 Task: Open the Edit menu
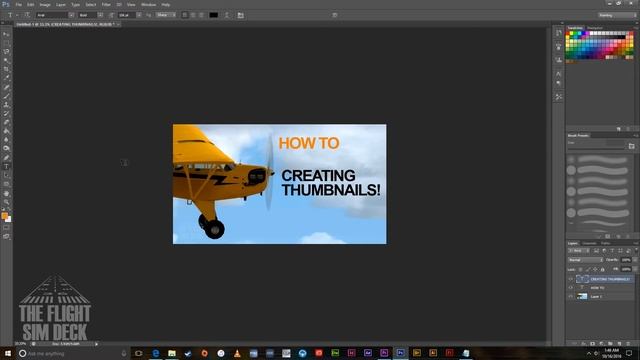31,4
